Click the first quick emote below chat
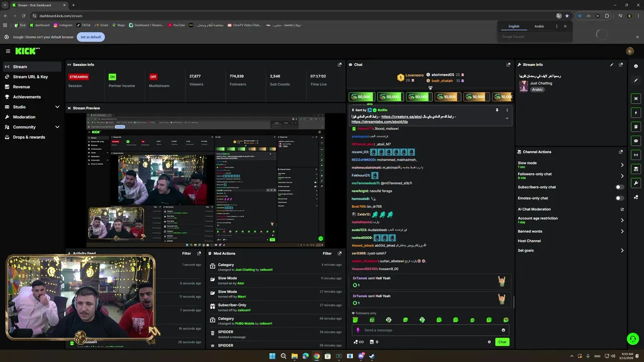The image size is (644, 362). [x=355, y=320]
